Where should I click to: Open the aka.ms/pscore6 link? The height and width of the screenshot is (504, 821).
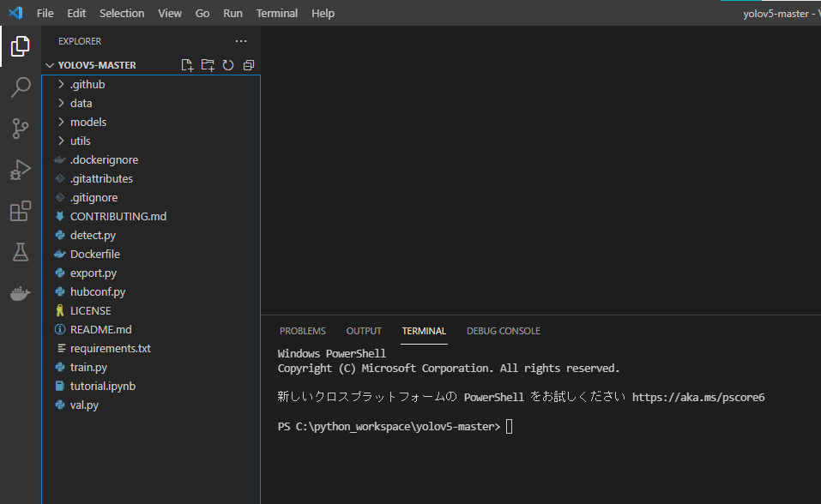tap(700, 397)
